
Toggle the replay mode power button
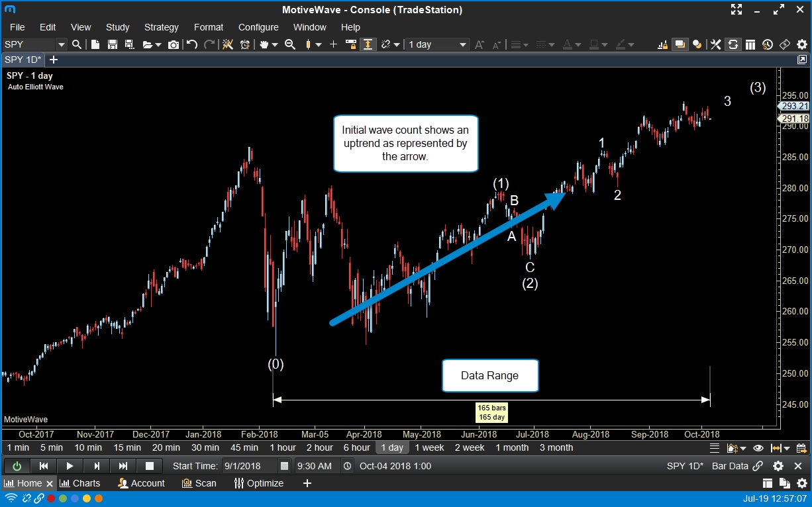point(17,466)
